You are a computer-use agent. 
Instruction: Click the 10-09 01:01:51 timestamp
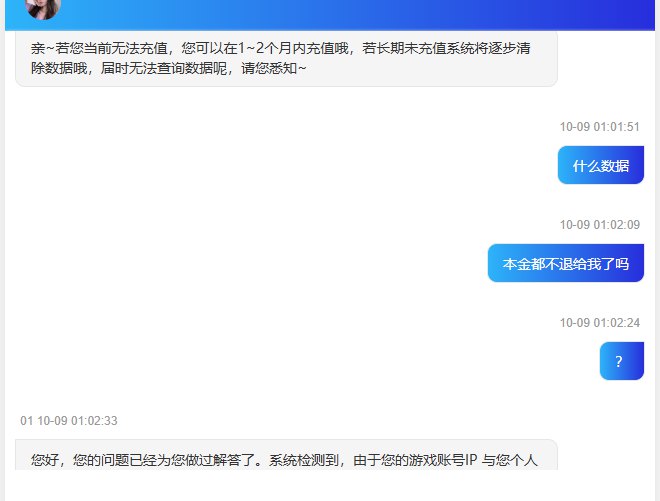tap(599, 127)
